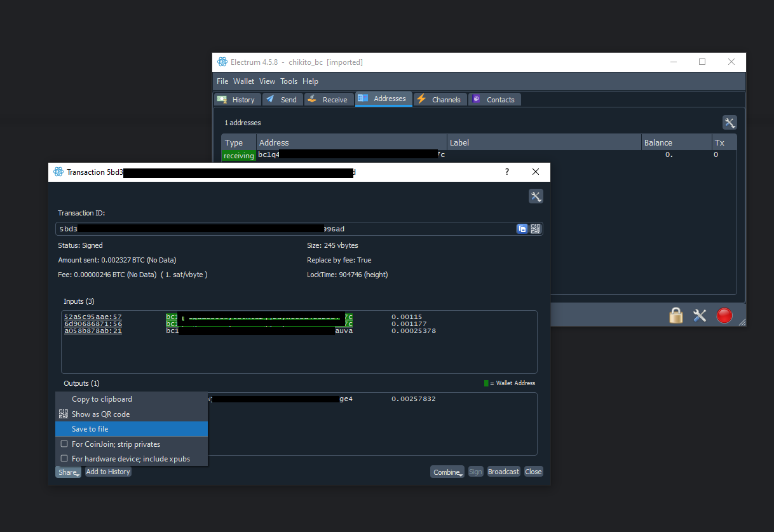
Task: Open the File menu in Electrum
Action: [x=222, y=81]
